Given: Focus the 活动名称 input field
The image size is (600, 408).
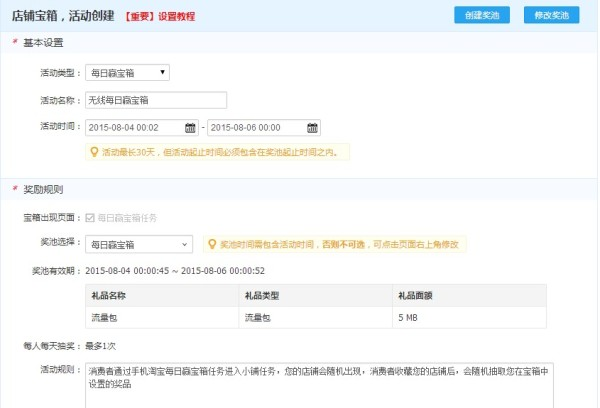Looking at the screenshot, I should [x=156, y=100].
